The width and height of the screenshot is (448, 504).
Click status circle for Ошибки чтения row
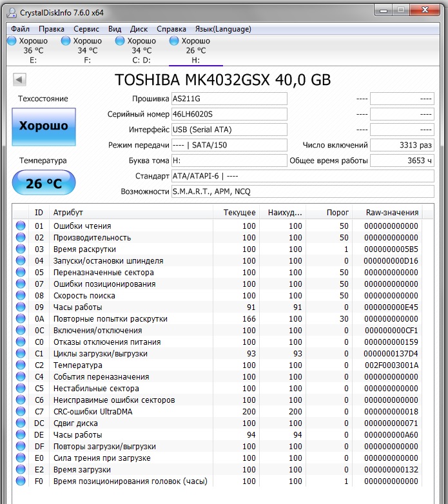point(21,226)
